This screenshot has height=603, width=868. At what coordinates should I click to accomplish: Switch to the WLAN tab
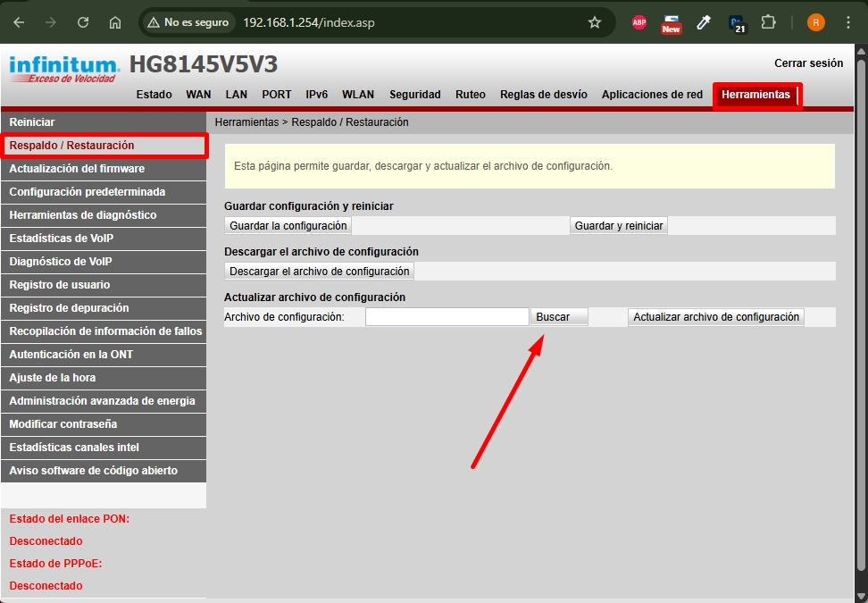(357, 94)
